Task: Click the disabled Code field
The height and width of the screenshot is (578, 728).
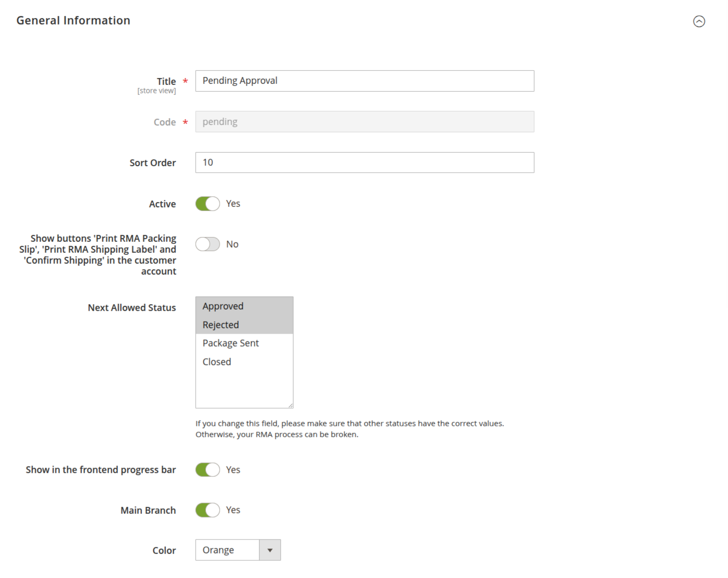Action: point(364,121)
